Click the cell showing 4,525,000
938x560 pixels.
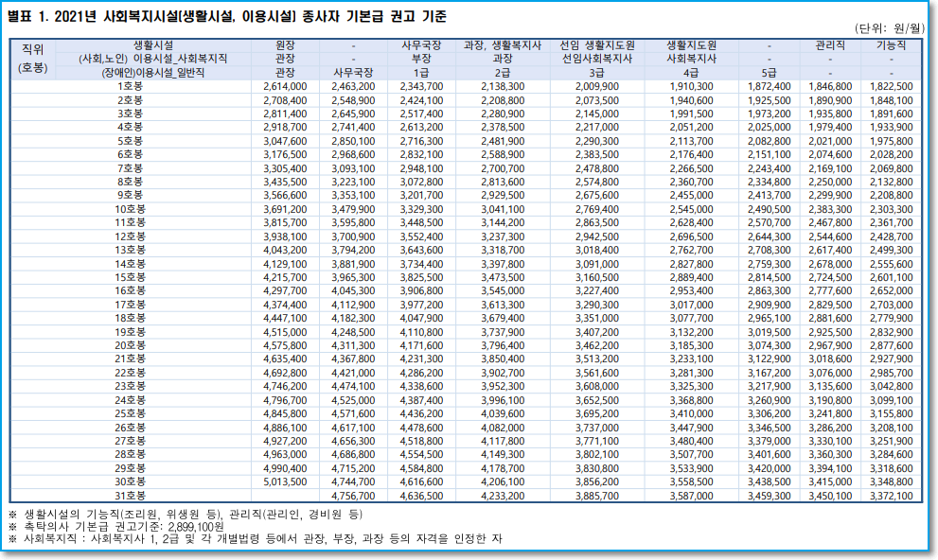[x=353, y=400]
